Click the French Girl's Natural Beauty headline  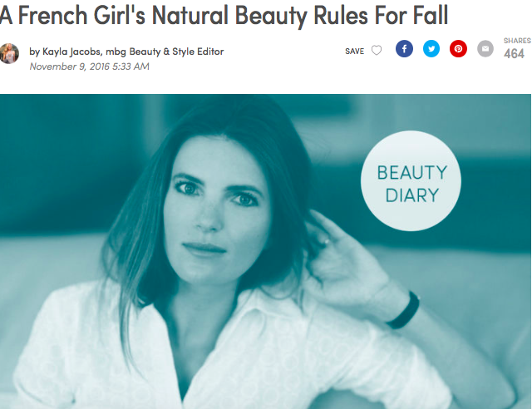coord(224,15)
